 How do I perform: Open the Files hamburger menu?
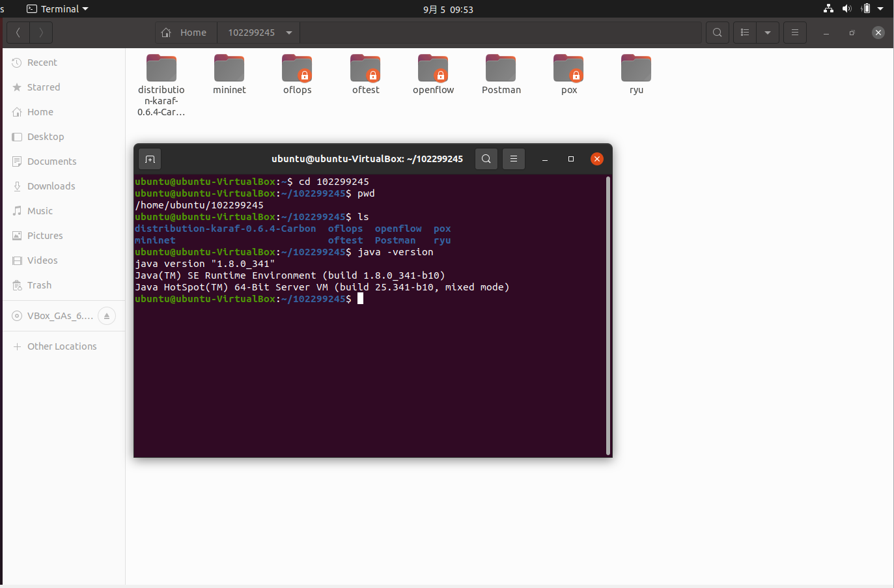coord(795,33)
